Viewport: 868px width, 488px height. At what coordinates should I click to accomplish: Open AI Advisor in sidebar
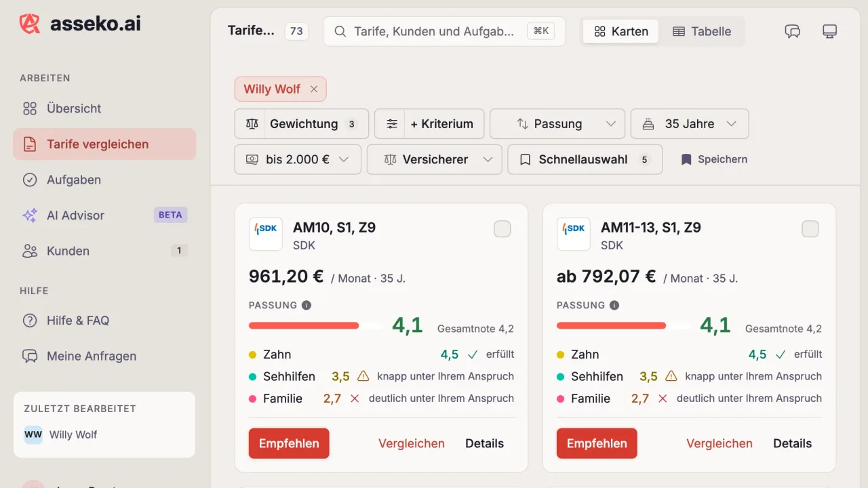[104, 216]
